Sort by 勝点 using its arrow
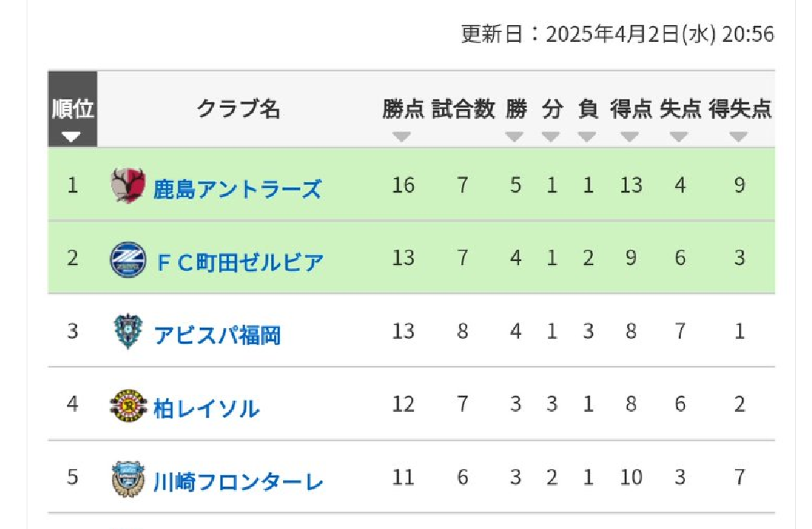 pyautogui.click(x=401, y=137)
